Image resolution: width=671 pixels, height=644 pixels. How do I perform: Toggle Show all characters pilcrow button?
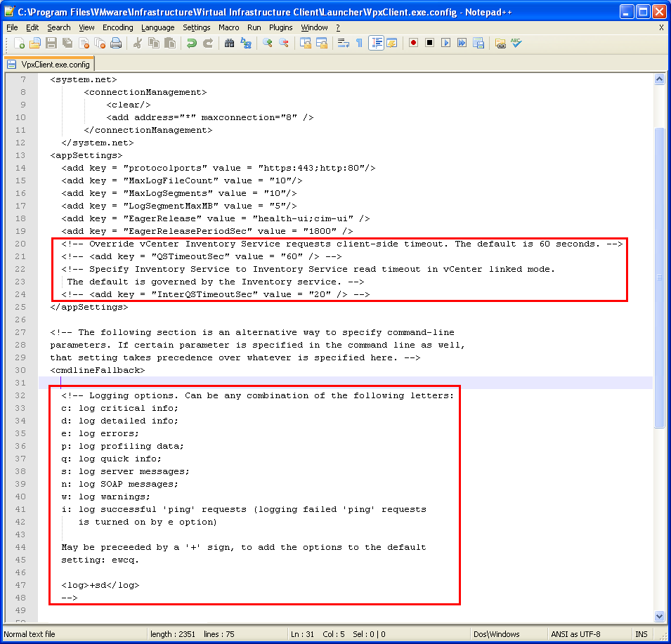[x=359, y=43]
